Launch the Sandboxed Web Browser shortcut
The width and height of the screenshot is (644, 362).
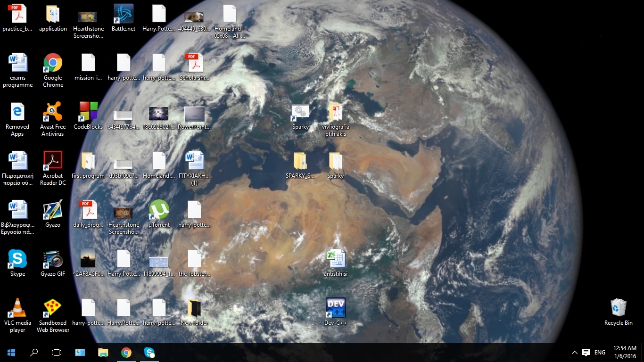click(53, 315)
